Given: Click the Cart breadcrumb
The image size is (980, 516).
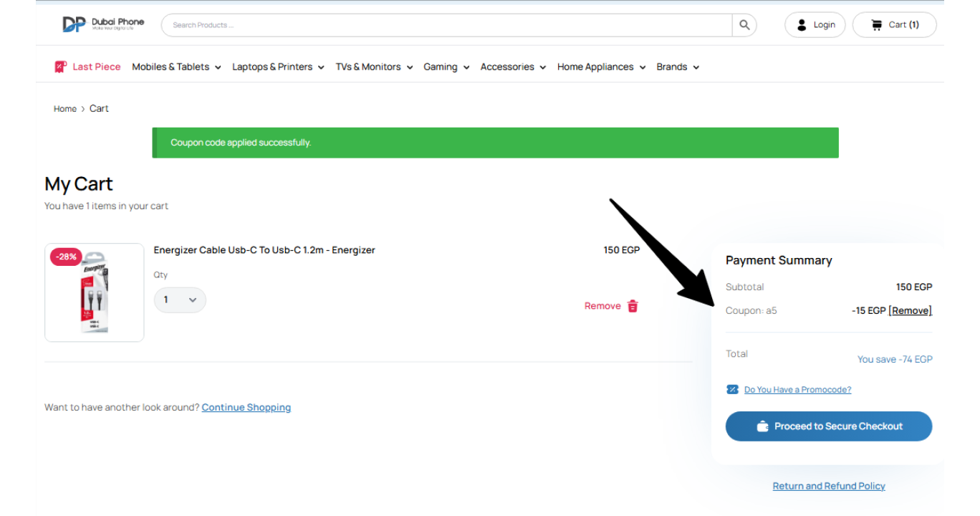Looking at the screenshot, I should pos(99,109).
